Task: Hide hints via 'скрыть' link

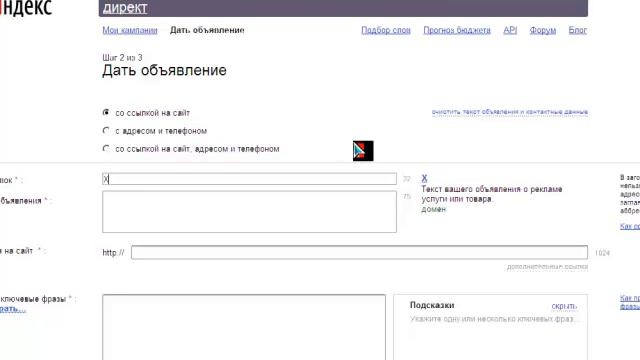Action: click(564, 306)
